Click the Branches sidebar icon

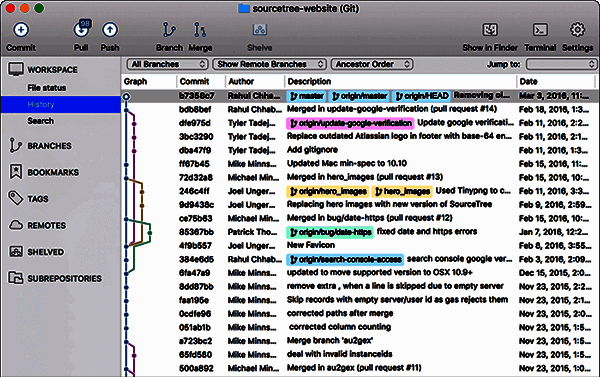(15, 145)
